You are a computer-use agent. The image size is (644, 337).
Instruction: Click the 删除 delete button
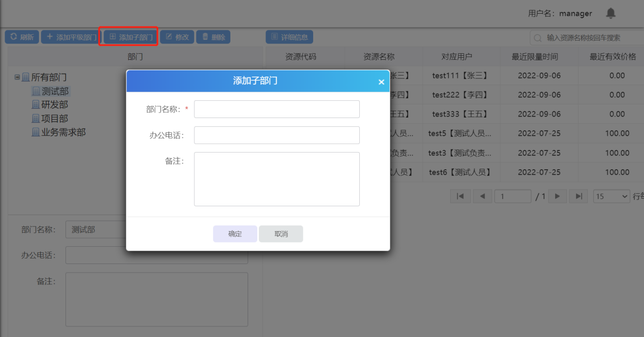click(x=213, y=37)
